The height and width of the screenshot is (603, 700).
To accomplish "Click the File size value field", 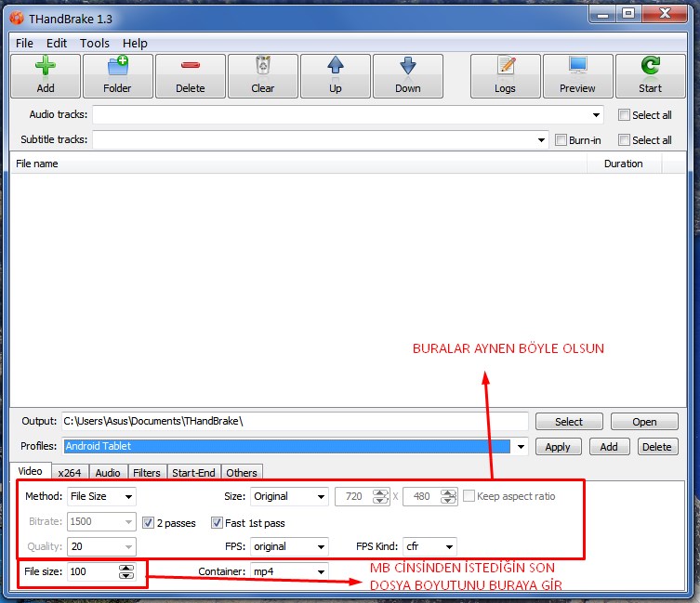I will 93,571.
